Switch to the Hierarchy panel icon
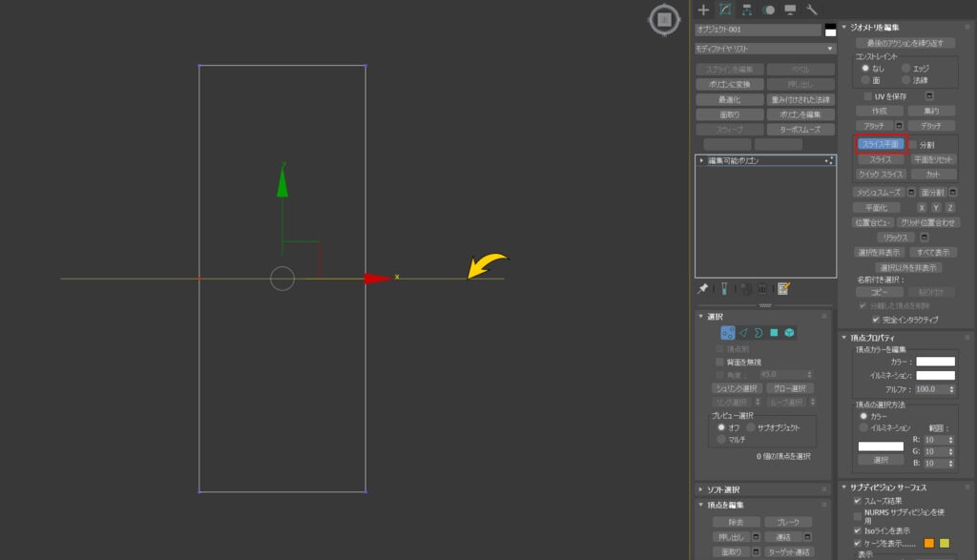 coord(746,10)
